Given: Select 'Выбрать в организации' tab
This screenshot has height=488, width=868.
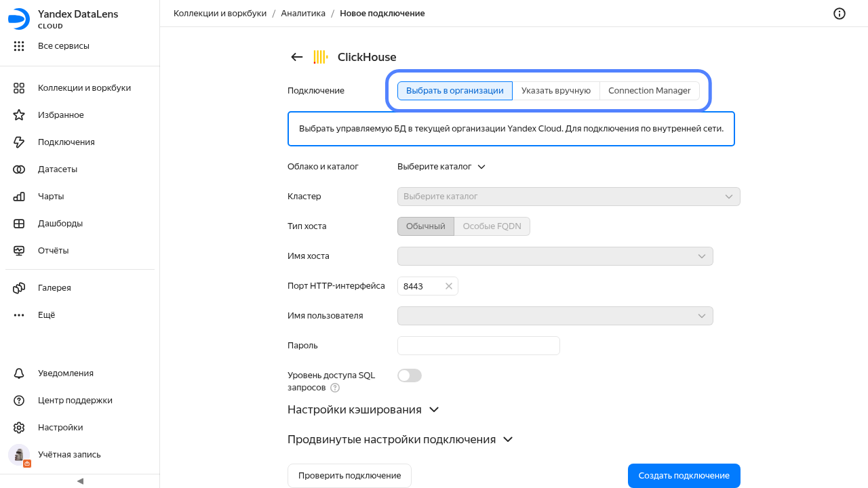Looking at the screenshot, I should (455, 91).
